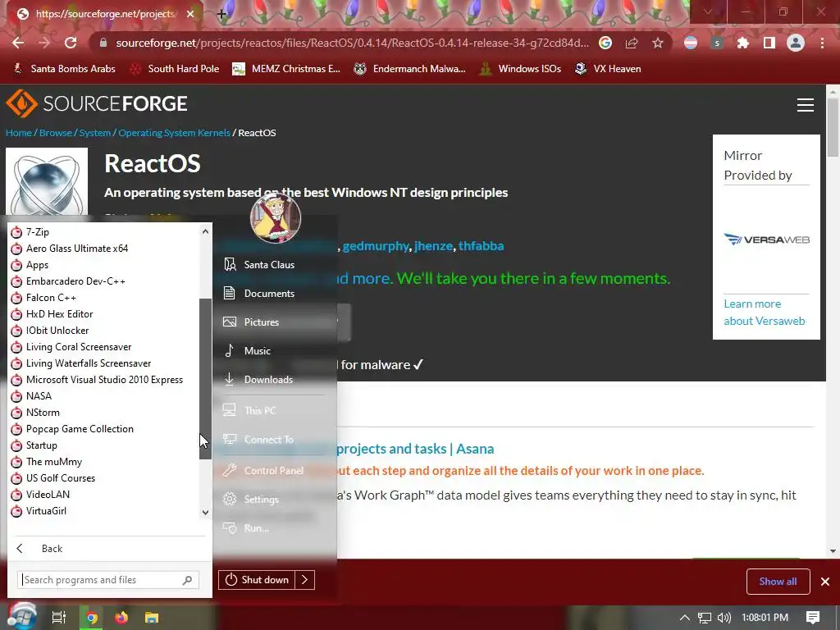Open the Endermanch Malware bookmark
Screen dimensions: 840x630
(409, 69)
